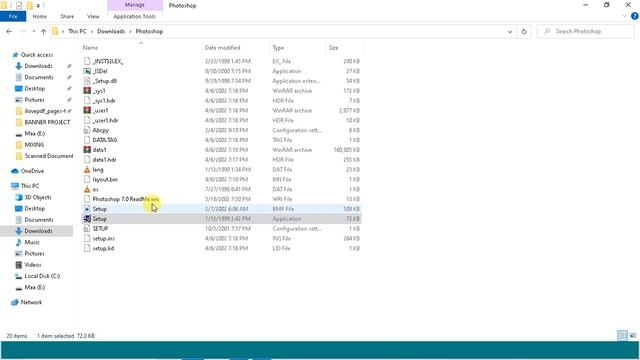Click the New folder icon in title bar
The height and width of the screenshot is (360, 640).
[x=29, y=5]
